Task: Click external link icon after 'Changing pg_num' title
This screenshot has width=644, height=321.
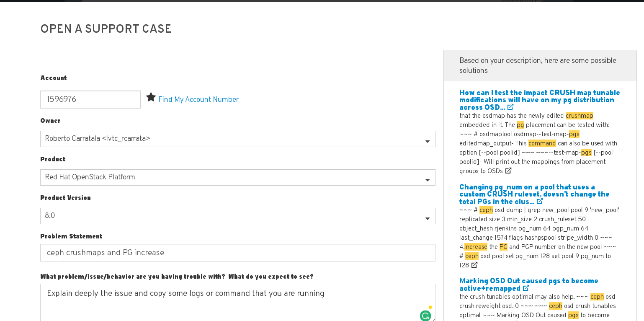Action: [540, 202]
